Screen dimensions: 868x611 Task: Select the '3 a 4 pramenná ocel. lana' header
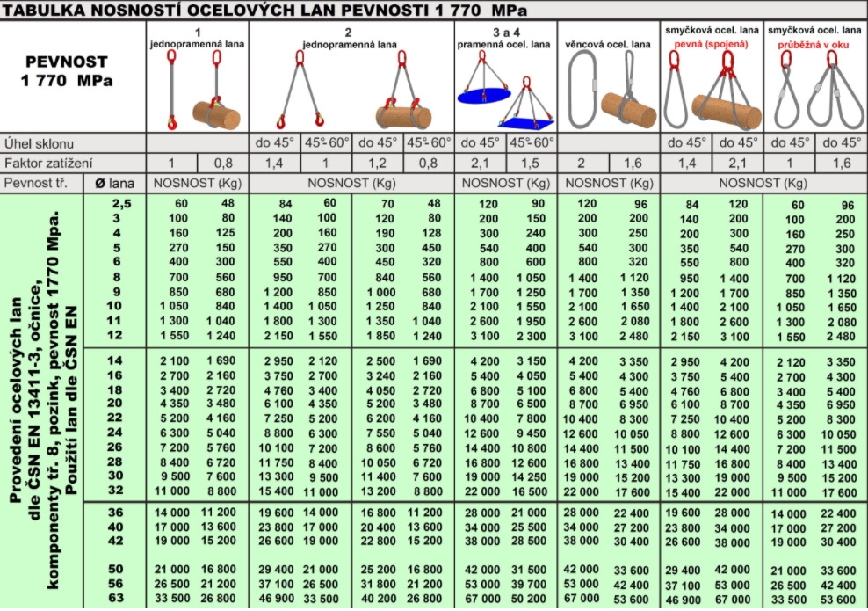point(504,37)
